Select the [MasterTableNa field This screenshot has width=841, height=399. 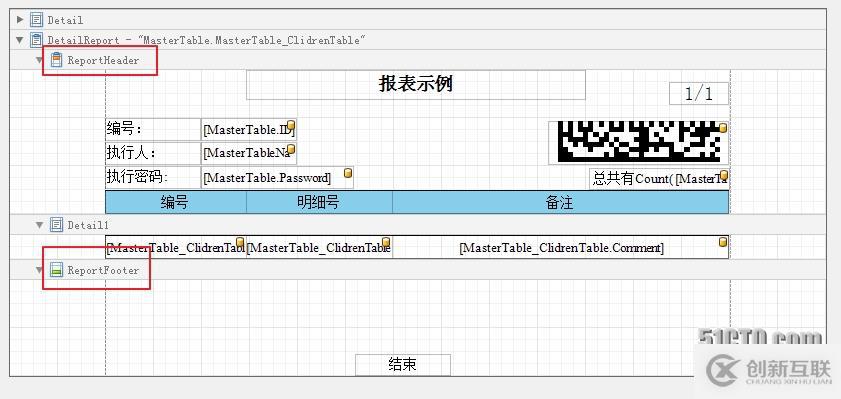tap(249, 153)
